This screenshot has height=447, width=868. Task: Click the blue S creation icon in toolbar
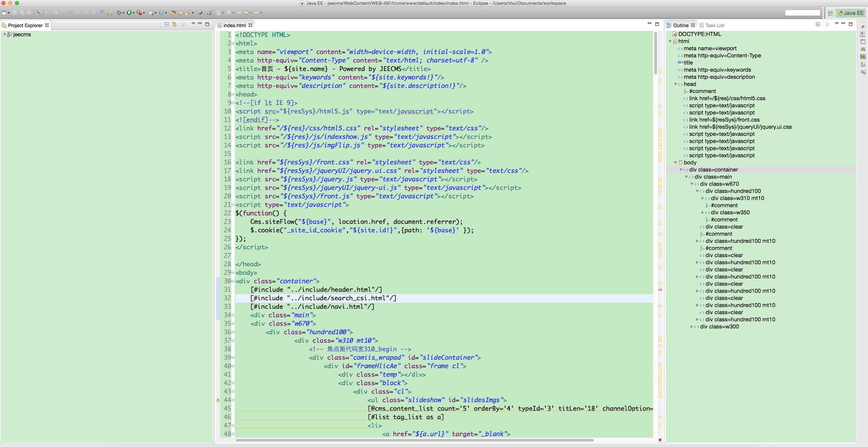pyautogui.click(x=161, y=13)
